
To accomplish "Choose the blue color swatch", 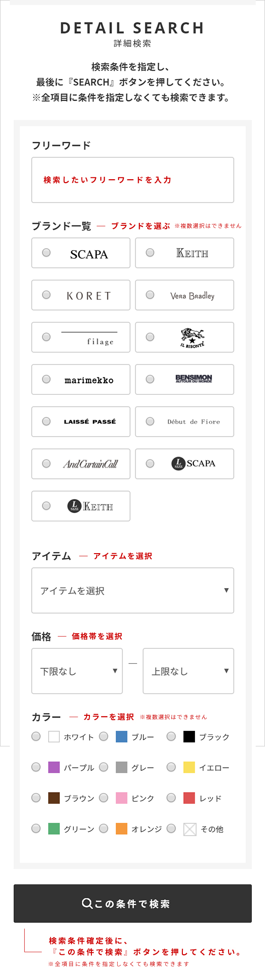I will pyautogui.click(x=122, y=737).
